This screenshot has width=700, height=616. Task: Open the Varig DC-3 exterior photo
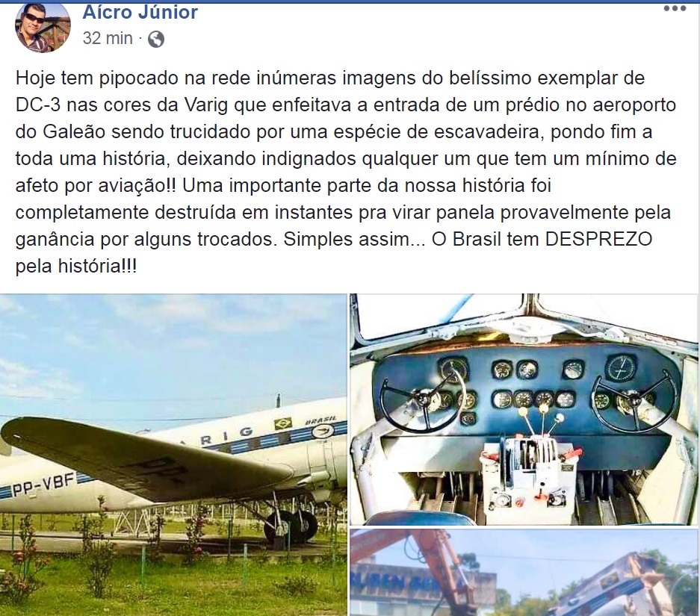point(173,455)
